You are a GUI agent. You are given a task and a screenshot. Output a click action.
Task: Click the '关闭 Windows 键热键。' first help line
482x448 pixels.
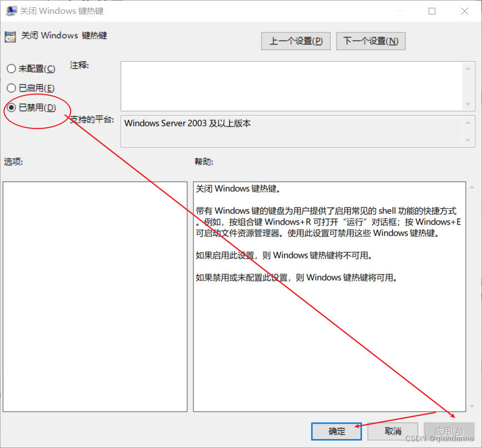[x=238, y=188]
